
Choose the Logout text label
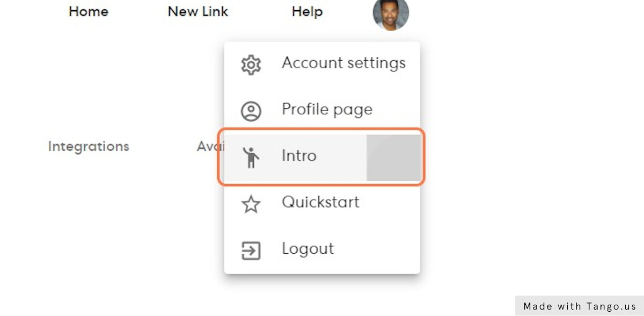[x=308, y=249]
